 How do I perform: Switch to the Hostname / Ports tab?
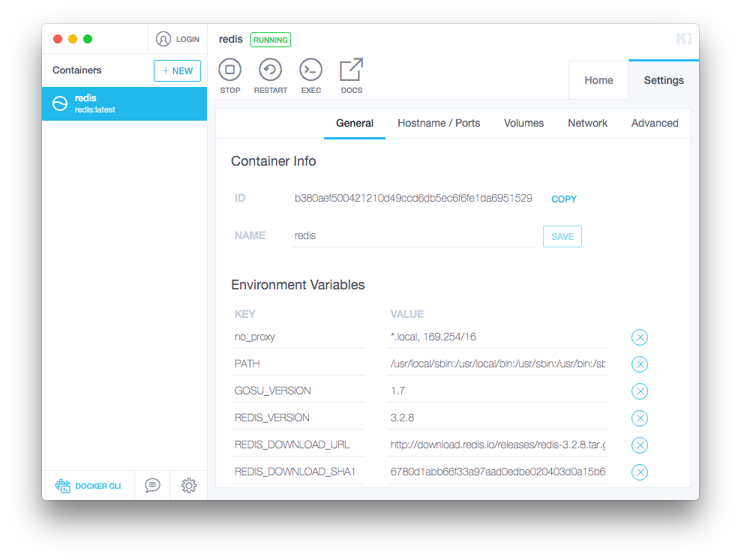(439, 123)
